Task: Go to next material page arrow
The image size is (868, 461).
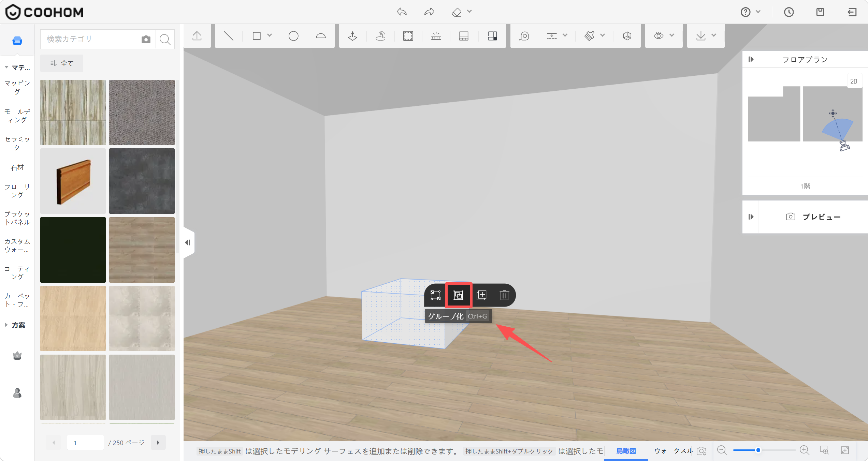Action: [158, 443]
